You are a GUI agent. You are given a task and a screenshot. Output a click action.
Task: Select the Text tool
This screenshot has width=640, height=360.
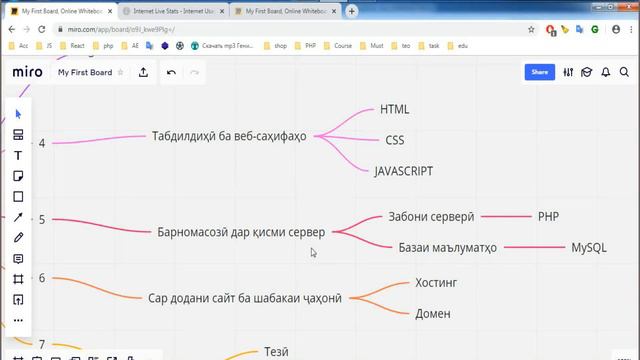pyautogui.click(x=18, y=156)
